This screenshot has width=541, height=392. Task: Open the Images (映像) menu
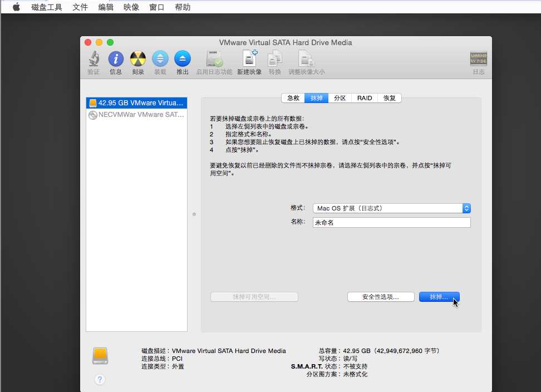[131, 7]
